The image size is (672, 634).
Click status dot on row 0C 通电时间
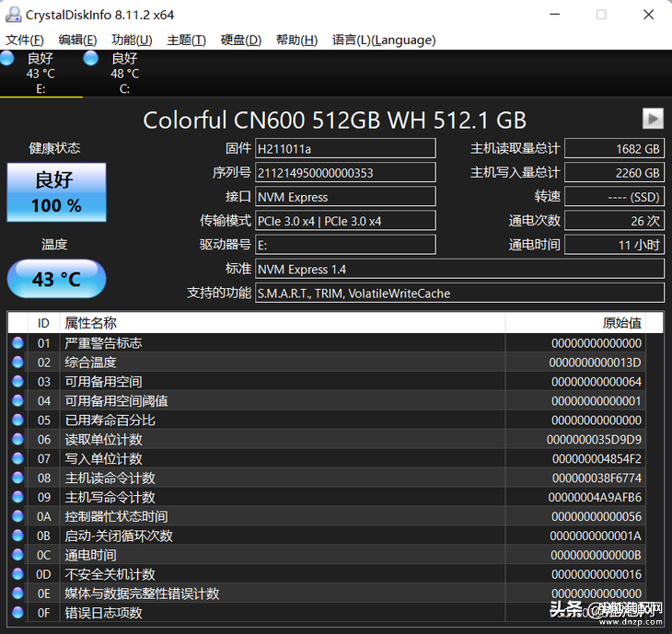[17, 555]
